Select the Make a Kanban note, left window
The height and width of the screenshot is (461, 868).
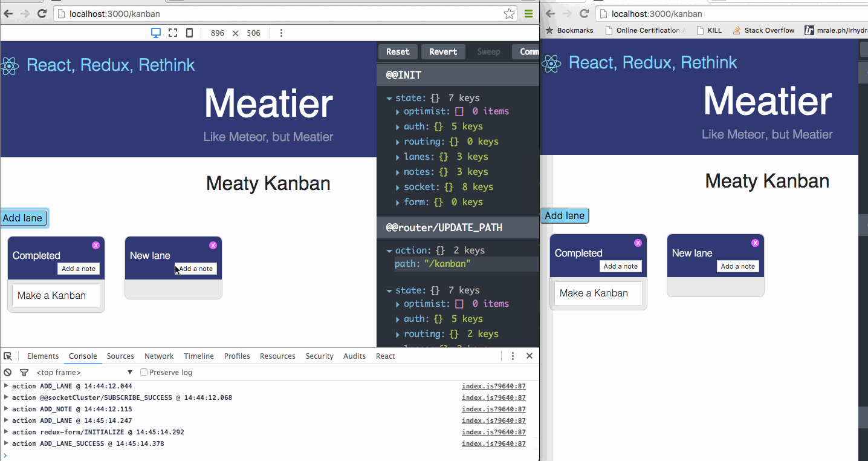click(x=56, y=296)
